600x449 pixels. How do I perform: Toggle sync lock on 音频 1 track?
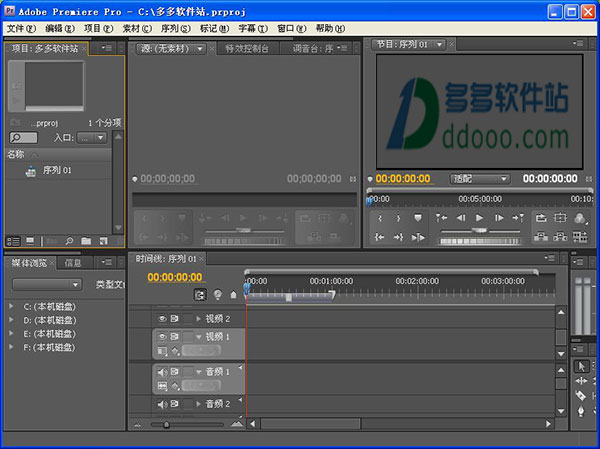click(174, 372)
